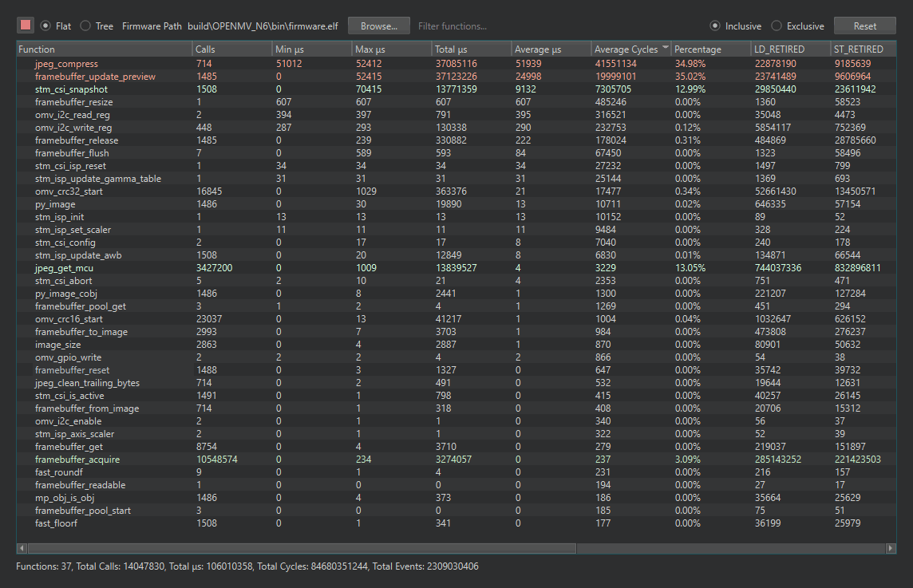Select the framebuffer_to_image function
This screenshot has width=913, height=588.
click(x=457, y=332)
